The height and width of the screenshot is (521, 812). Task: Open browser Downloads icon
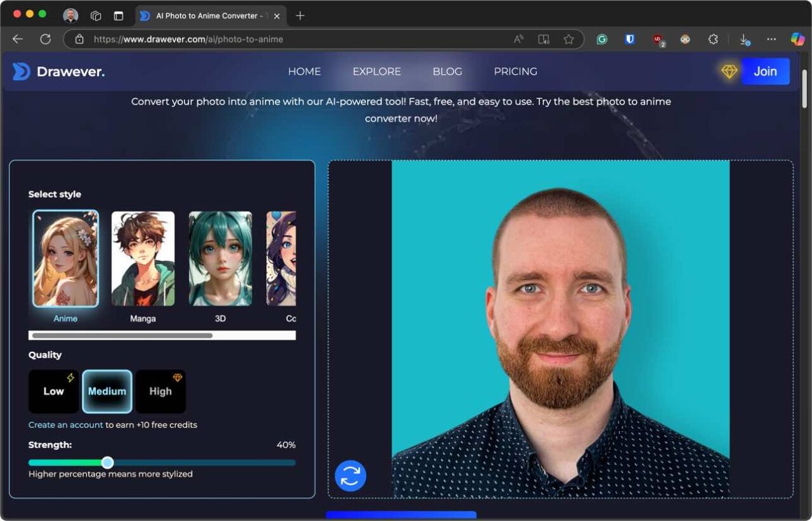point(743,39)
